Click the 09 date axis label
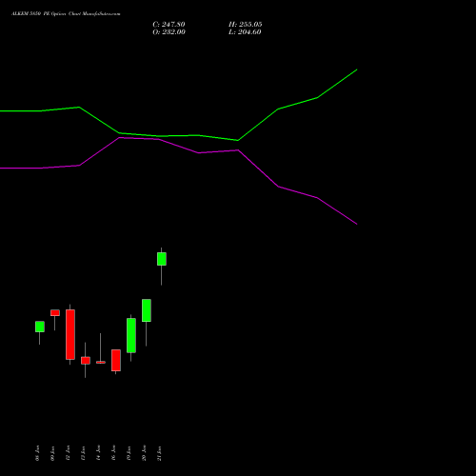 pos(52,453)
